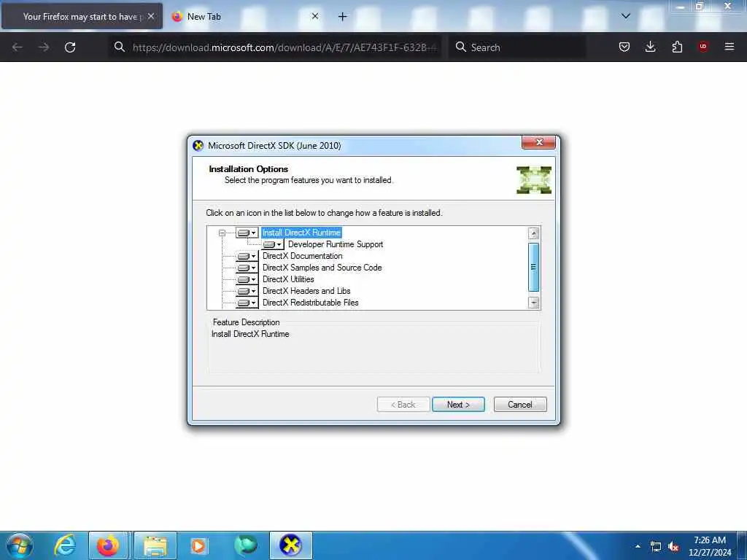Image resolution: width=747 pixels, height=560 pixels.
Task: Open the uBlock Origin toolbar icon
Action: coord(703,47)
